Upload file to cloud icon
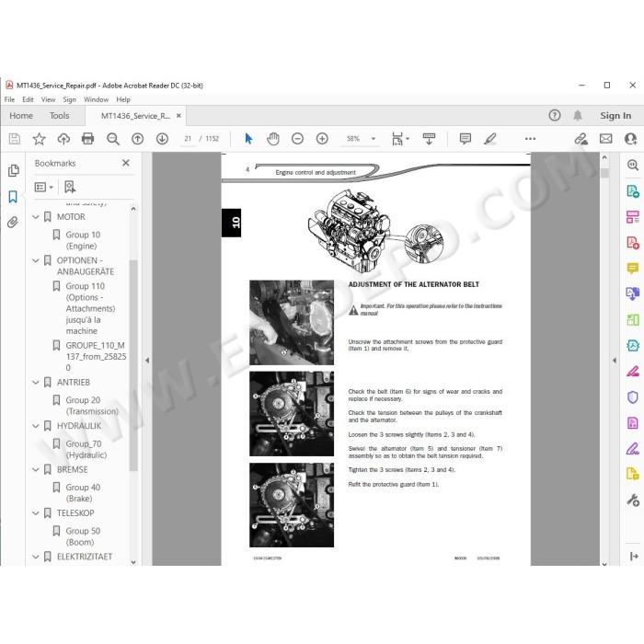644x644 pixels. coord(63,139)
